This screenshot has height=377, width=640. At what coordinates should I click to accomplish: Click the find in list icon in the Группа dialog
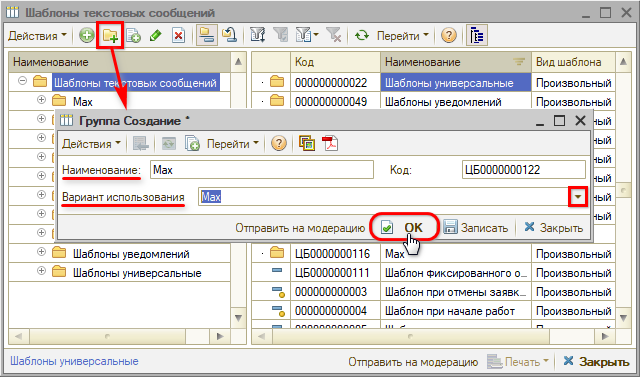tap(141, 144)
